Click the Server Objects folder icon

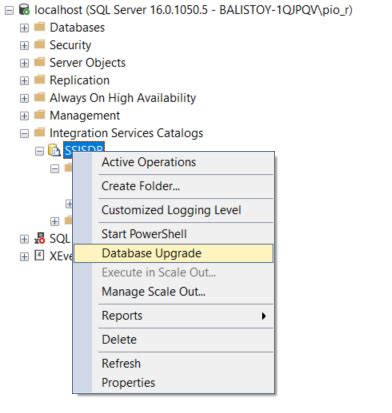pos(40,62)
